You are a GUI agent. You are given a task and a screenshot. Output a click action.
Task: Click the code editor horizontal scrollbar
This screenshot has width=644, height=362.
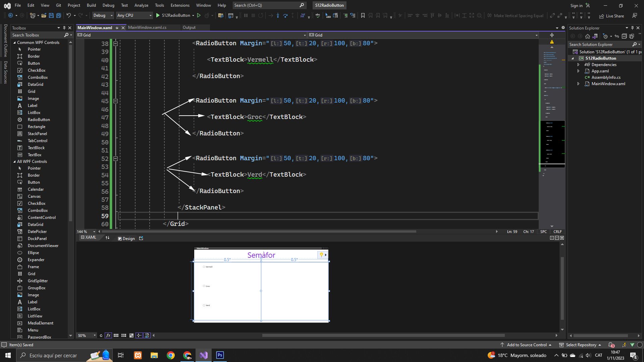click(x=258, y=231)
